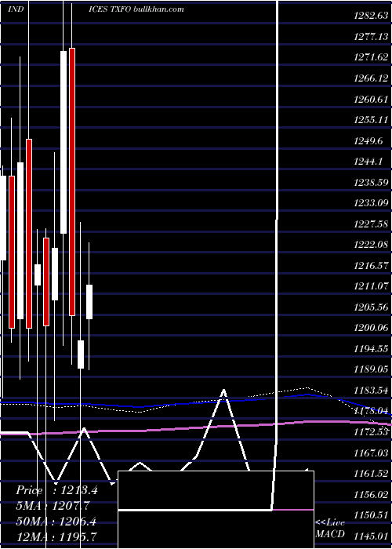Click the 1244.1 price axis label
The image size is (392, 549).
click(369, 162)
